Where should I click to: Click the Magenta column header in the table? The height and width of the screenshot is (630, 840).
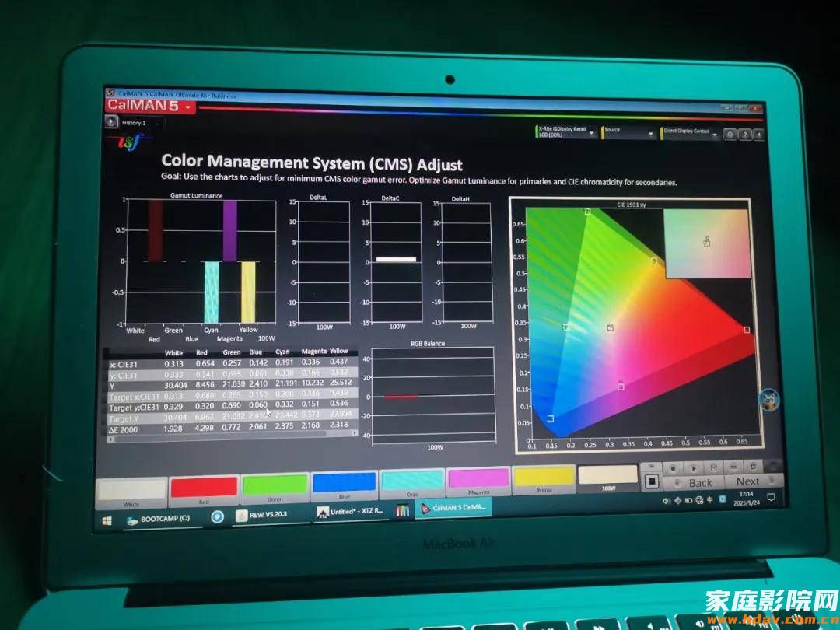click(314, 352)
